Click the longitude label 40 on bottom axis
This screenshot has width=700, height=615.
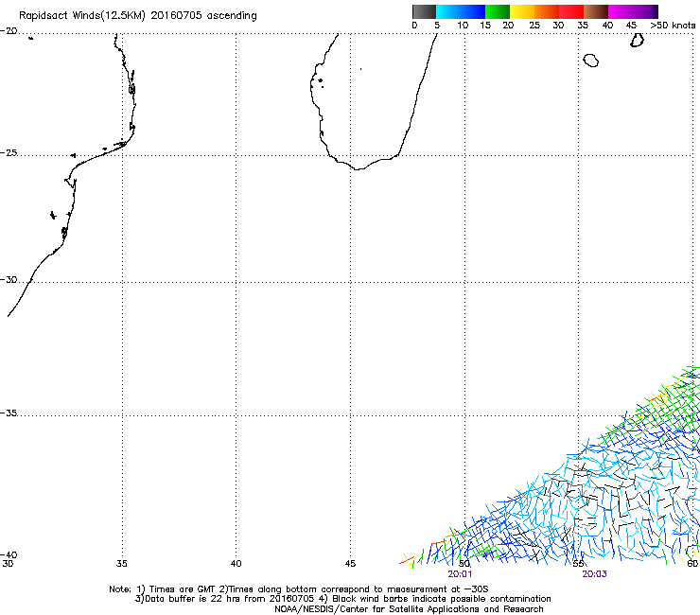[236, 564]
